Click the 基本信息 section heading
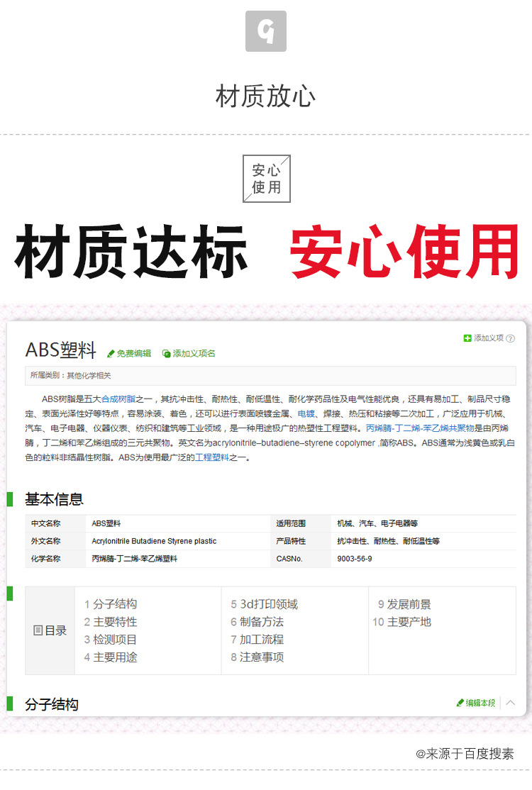 pyautogui.click(x=54, y=499)
